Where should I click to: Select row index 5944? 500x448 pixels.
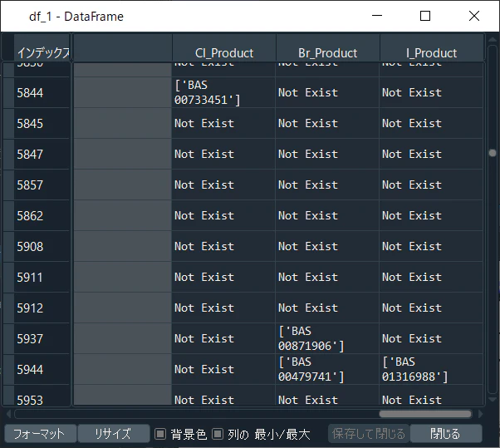42,369
